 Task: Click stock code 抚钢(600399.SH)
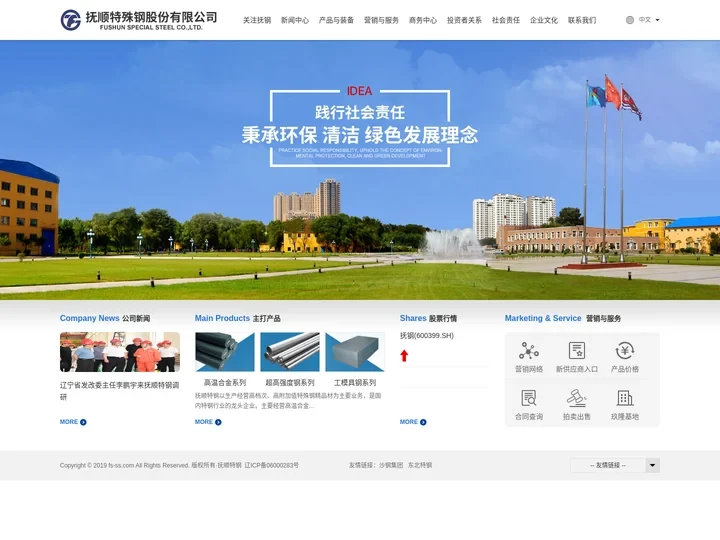[427, 336]
